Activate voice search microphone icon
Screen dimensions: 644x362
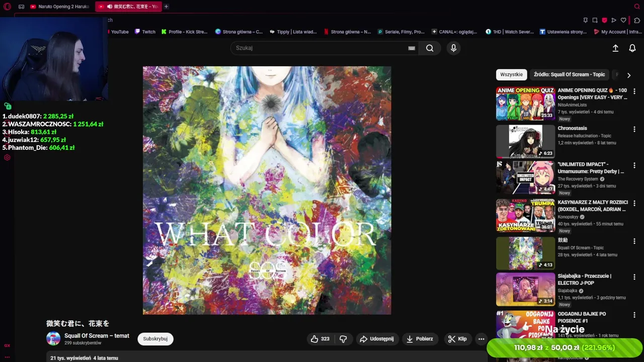453,48
